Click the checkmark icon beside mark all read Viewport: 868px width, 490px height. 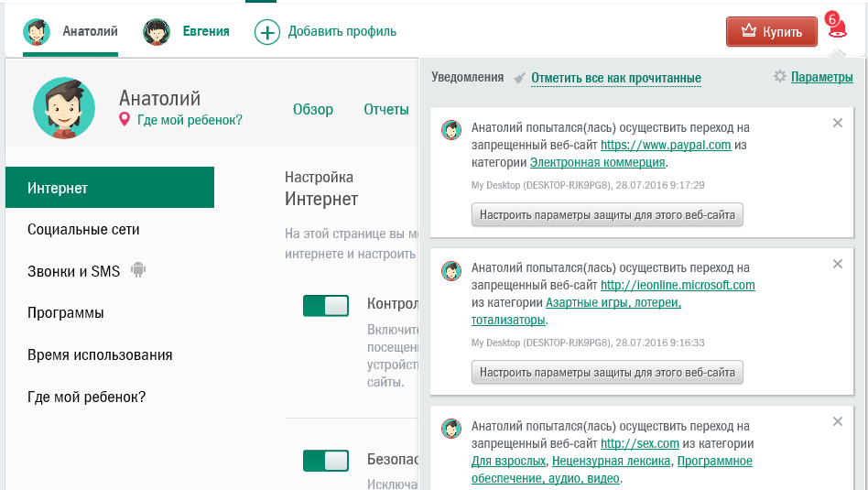coord(519,78)
